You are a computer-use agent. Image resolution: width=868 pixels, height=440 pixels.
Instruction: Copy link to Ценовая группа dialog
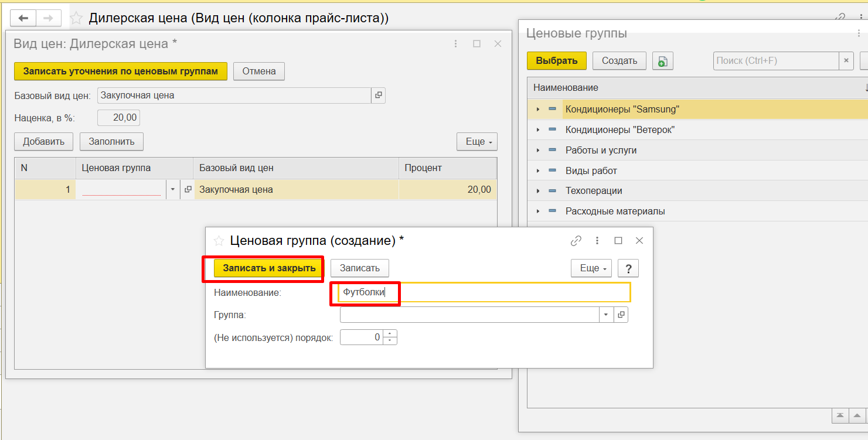(x=576, y=241)
